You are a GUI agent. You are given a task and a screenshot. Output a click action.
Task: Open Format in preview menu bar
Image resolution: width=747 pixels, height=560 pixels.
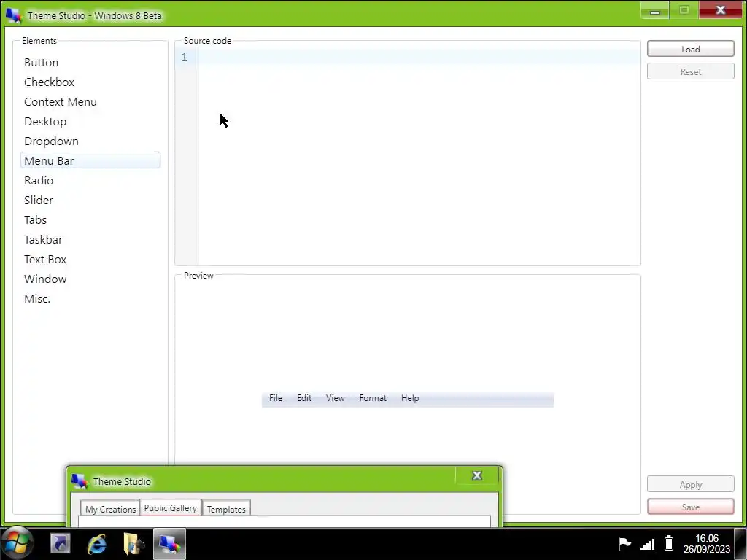[373, 398]
